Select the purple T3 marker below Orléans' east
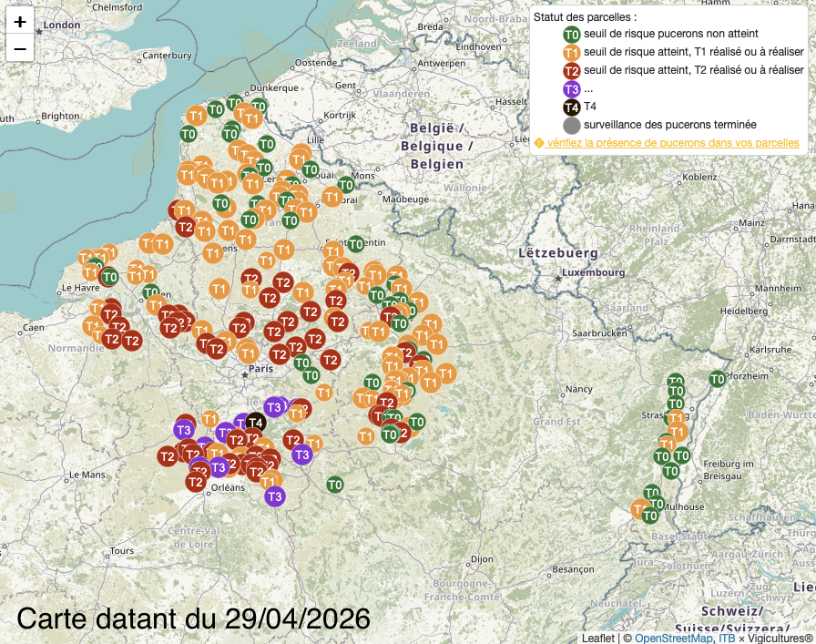 click(274, 496)
